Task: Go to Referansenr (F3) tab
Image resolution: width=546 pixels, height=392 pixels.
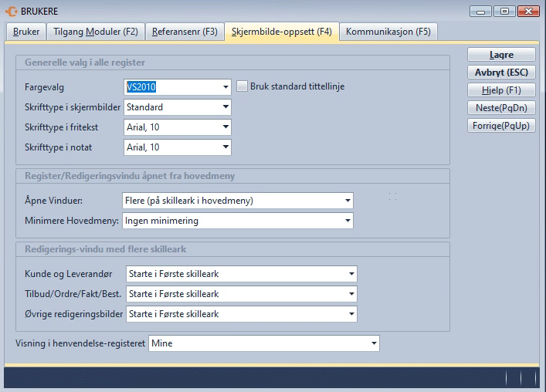Action: pos(185,32)
